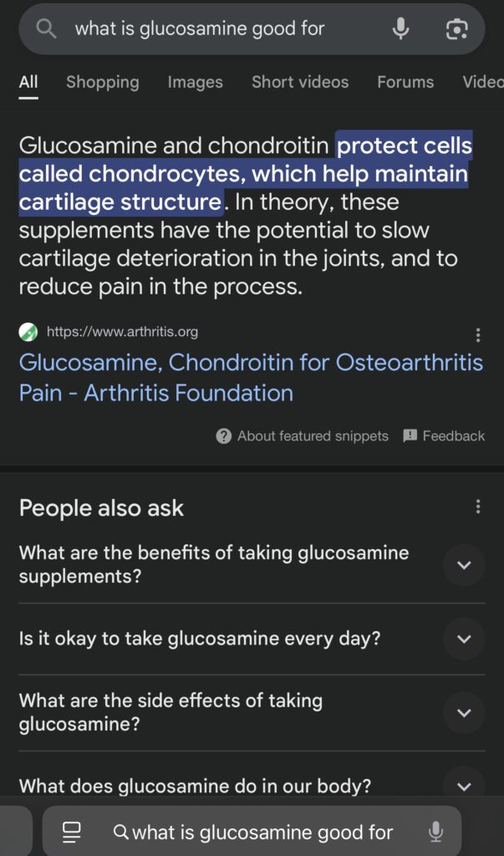The image size is (504, 856).
Task: Tap the magnifier icon in top search box
Action: click(47, 28)
